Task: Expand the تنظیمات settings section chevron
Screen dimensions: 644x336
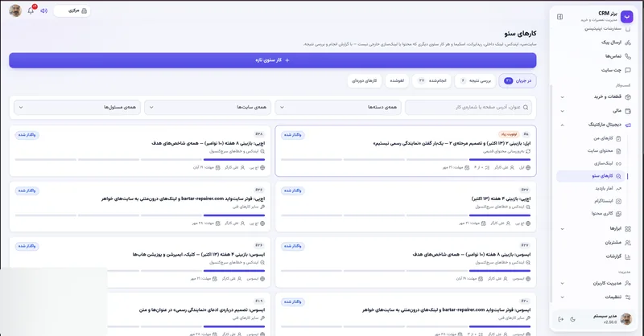Action: click(x=562, y=297)
